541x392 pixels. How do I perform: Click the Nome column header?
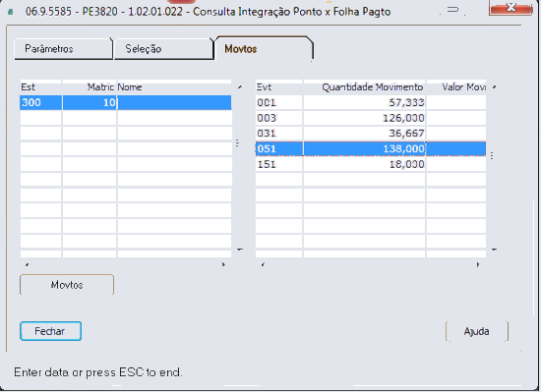(174, 87)
